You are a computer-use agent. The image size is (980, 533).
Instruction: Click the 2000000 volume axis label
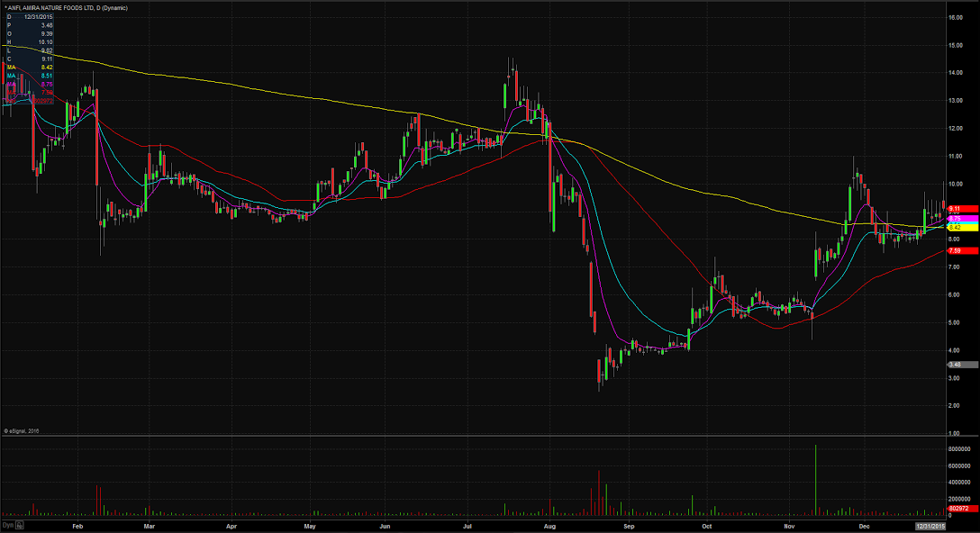(x=959, y=500)
